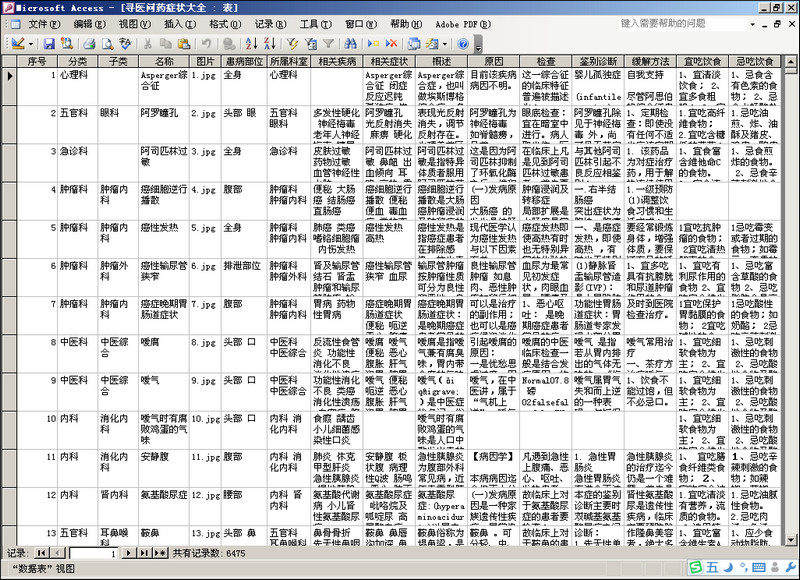This screenshot has width=800, height=580.
Task: Open the 格式 menu
Action: point(225,24)
